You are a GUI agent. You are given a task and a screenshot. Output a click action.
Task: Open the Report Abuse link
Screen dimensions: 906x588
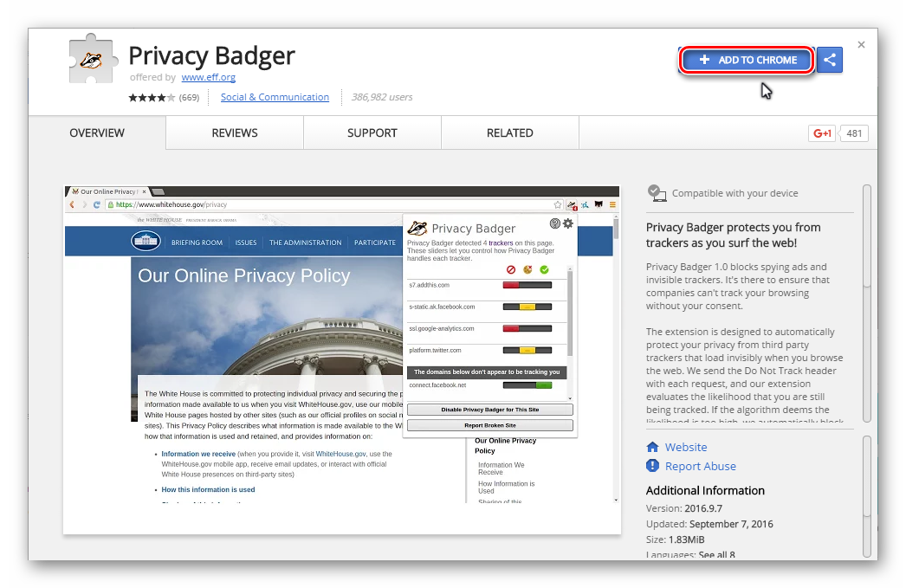click(701, 466)
